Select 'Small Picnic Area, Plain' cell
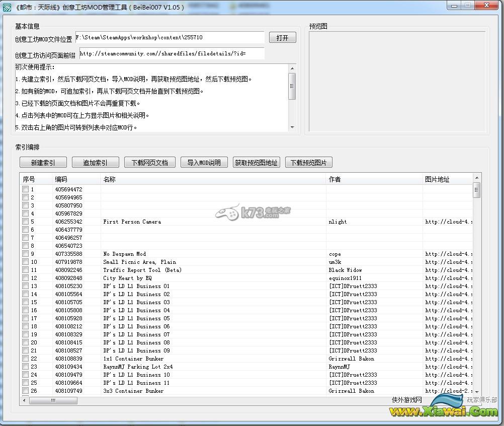Image resolution: width=504 pixels, height=426 pixels. click(139, 262)
